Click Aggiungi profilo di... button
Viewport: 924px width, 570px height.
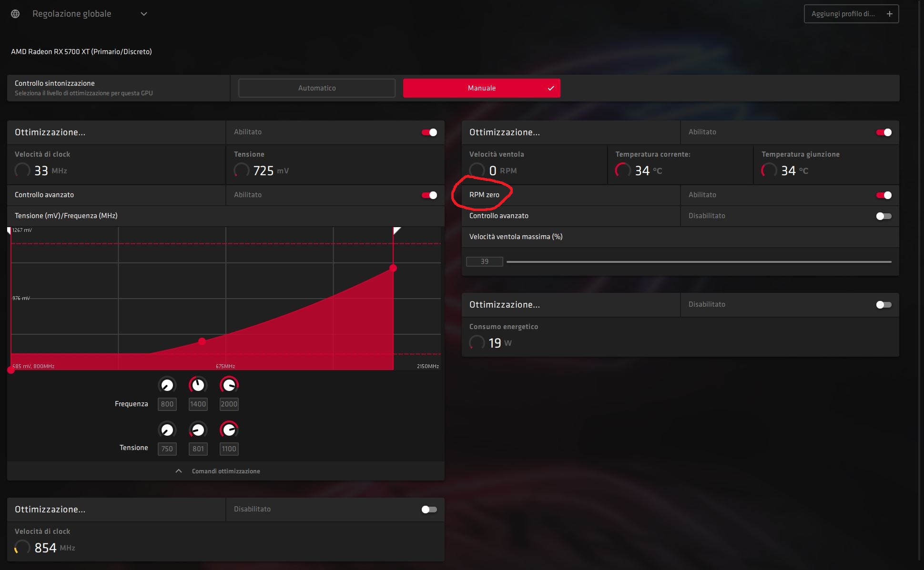click(843, 14)
